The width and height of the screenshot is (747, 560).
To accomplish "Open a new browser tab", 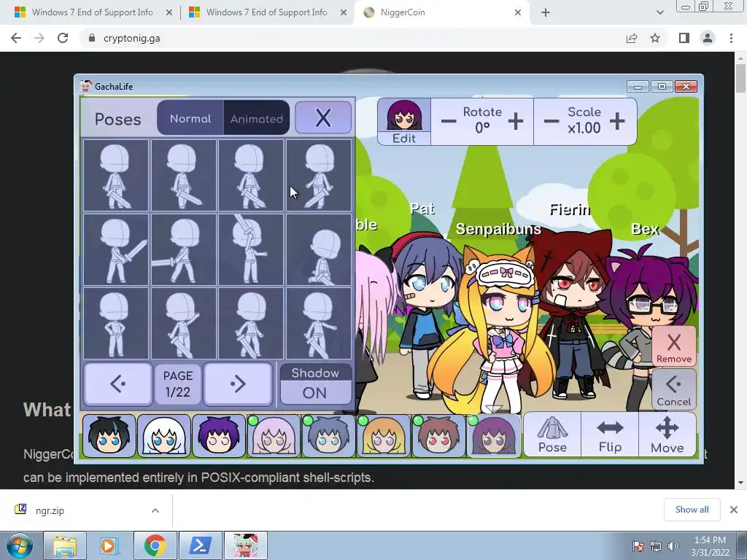I will coord(546,12).
